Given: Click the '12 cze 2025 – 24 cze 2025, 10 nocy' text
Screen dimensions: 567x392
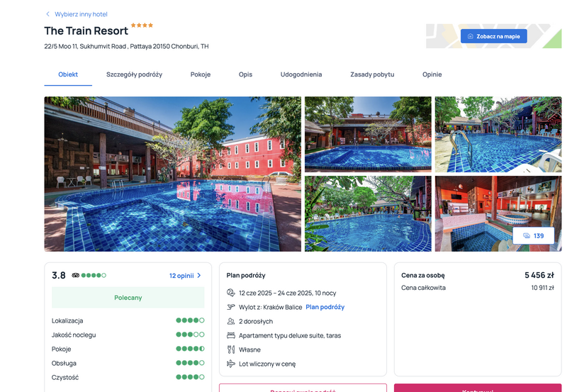Looking at the screenshot, I should (288, 293).
